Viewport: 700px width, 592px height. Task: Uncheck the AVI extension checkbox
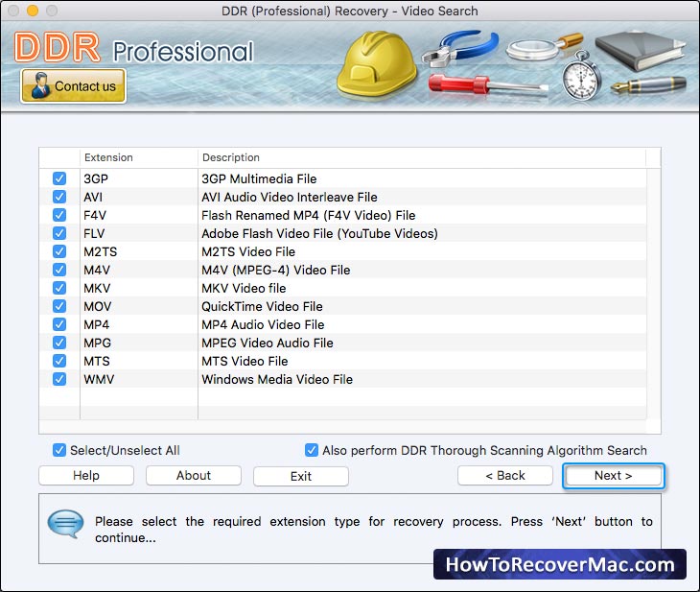59,197
